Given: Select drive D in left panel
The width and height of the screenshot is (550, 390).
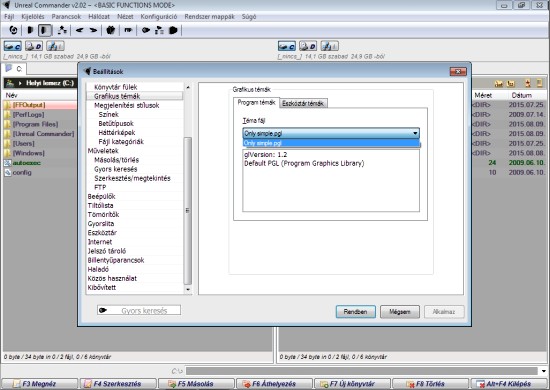Looking at the screenshot, I should tap(34, 46).
